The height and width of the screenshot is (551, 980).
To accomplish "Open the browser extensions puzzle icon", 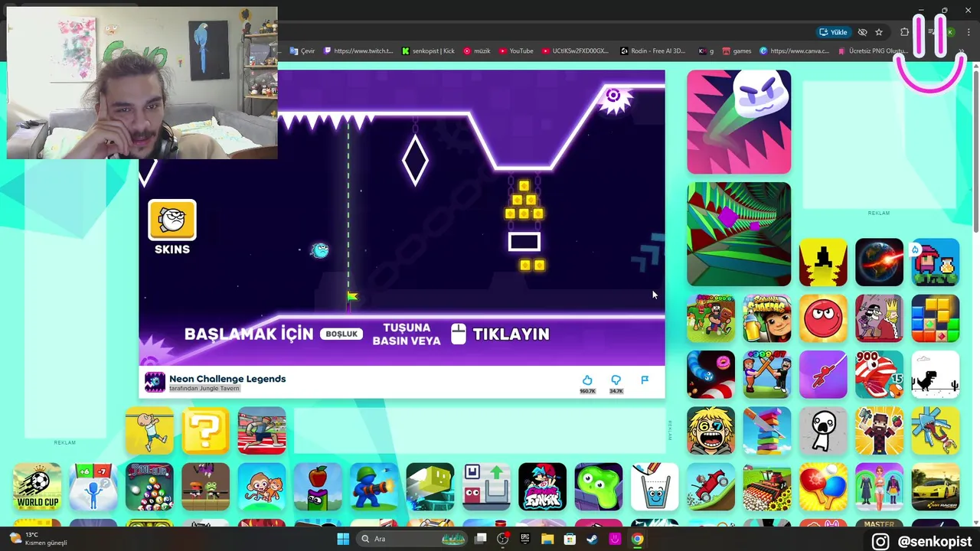I will click(904, 32).
